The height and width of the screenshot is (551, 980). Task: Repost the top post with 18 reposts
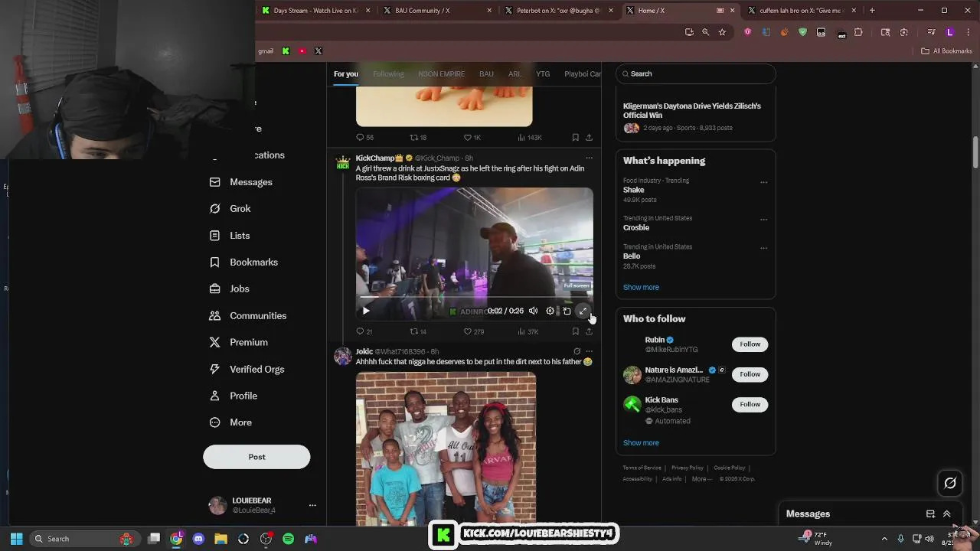point(418,138)
